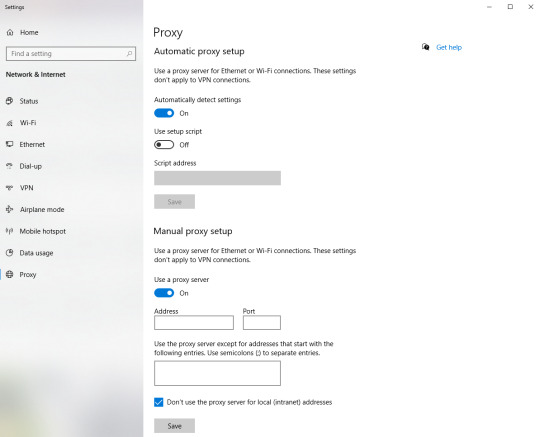
Task: Open Data usage settings
Action: click(36, 253)
